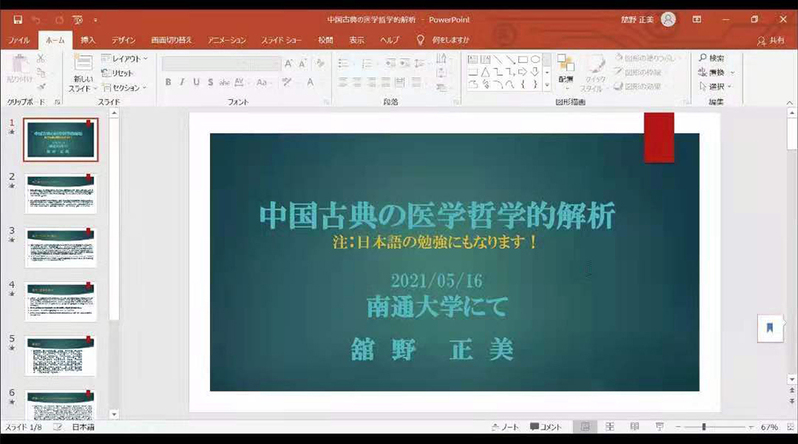Image resolution: width=798 pixels, height=444 pixels.
Task: Click the Cut scissors icon
Action: pyautogui.click(x=41, y=59)
